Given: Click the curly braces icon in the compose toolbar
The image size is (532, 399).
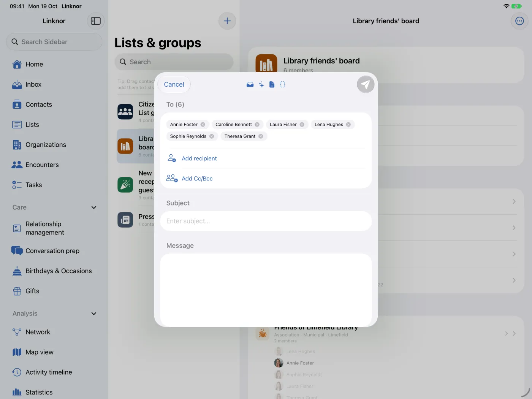Looking at the screenshot, I should [282, 84].
